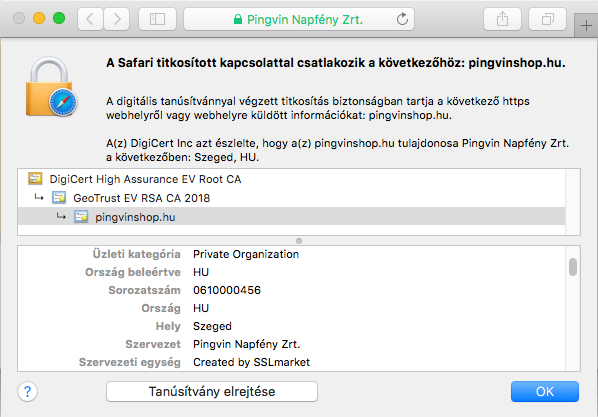Click the Pingvin Napfény Zrt. address field
The height and width of the screenshot is (417, 598).
(299, 19)
